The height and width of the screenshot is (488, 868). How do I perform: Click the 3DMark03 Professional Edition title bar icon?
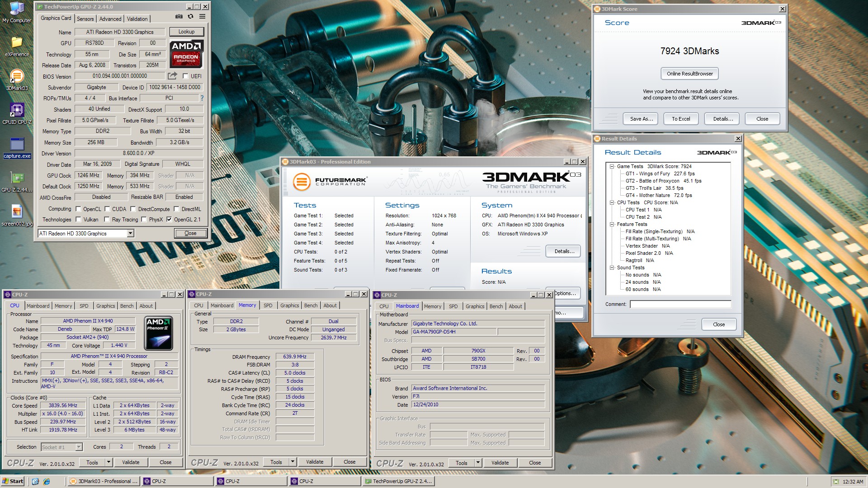click(x=285, y=162)
